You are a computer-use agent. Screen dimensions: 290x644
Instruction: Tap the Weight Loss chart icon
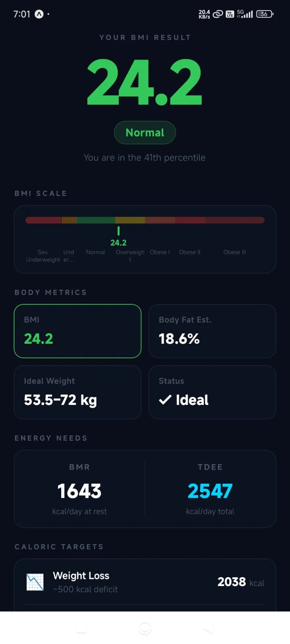tap(35, 582)
